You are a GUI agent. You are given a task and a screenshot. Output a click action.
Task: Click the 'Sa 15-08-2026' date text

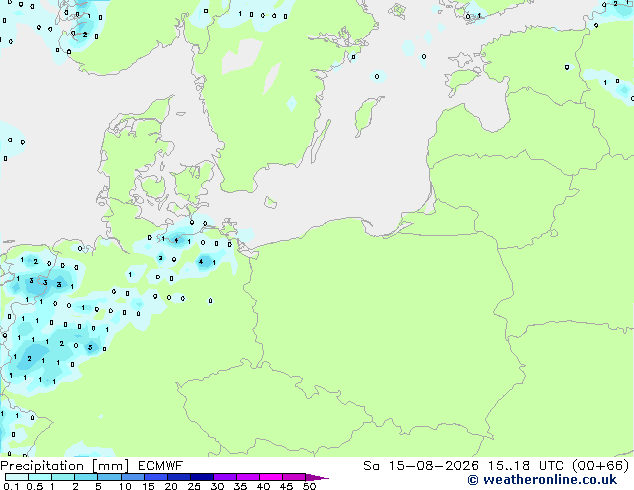coord(421,466)
